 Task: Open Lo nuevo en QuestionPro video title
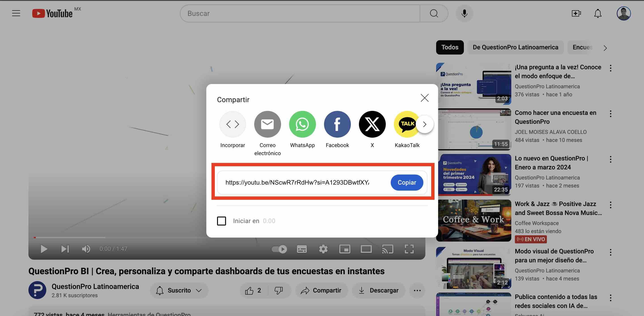point(552,163)
